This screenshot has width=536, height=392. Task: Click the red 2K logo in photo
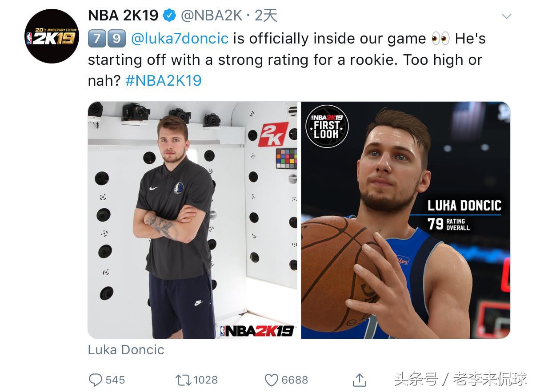(273, 135)
